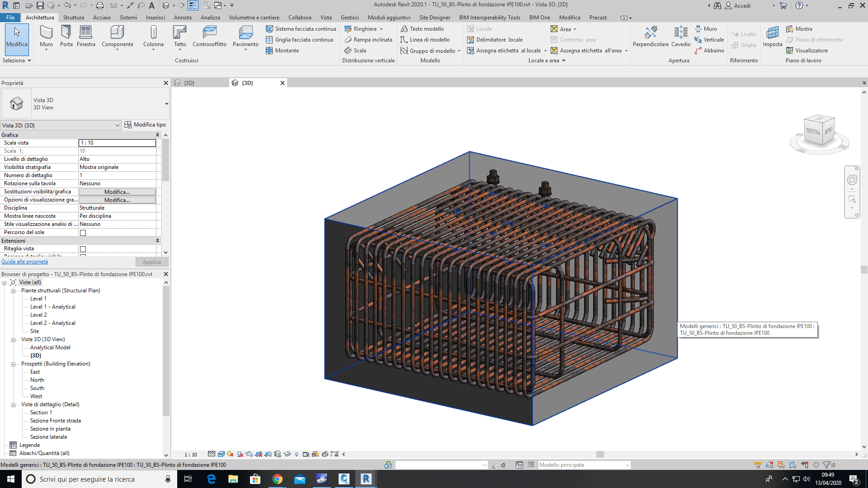Click the Guida alle proprietà link
868x488 pixels.
[25, 262]
